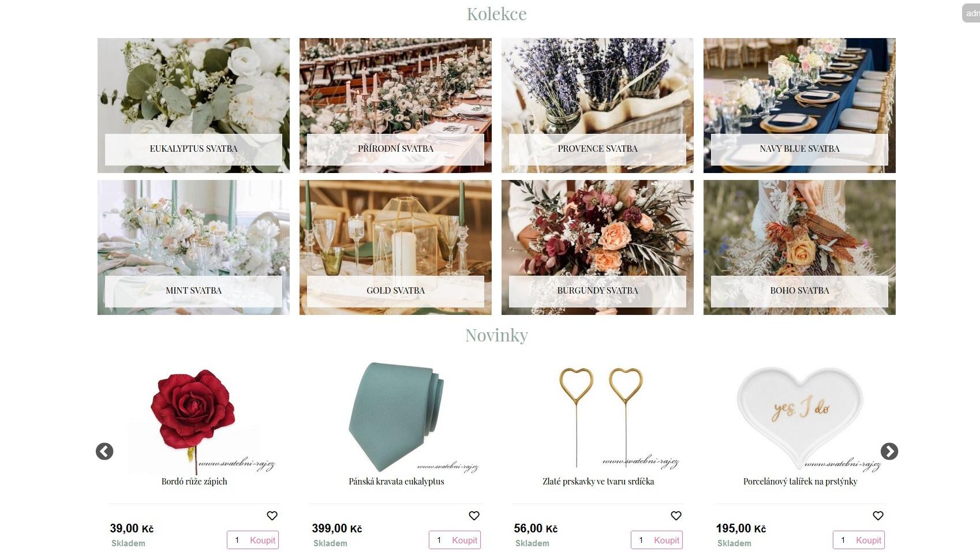
Task: Click Koupit for Porcelánový talířek na prstýnky
Action: [869, 540]
